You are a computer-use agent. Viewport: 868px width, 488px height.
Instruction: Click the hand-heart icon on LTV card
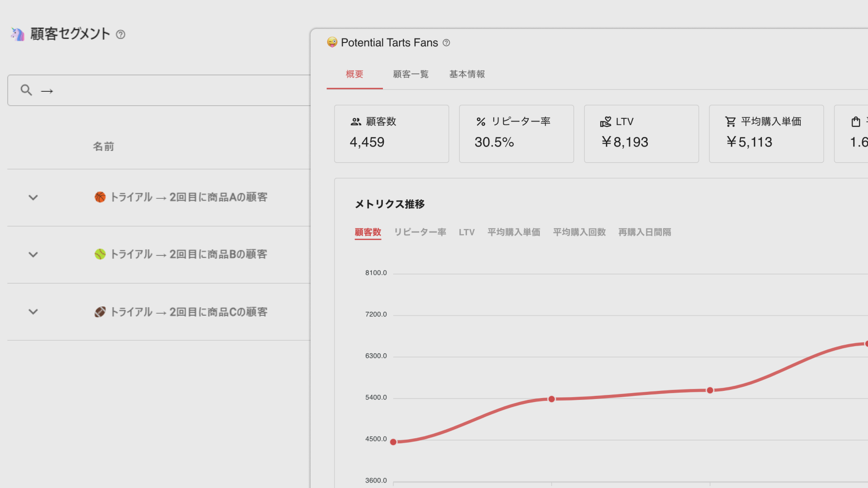coord(605,122)
